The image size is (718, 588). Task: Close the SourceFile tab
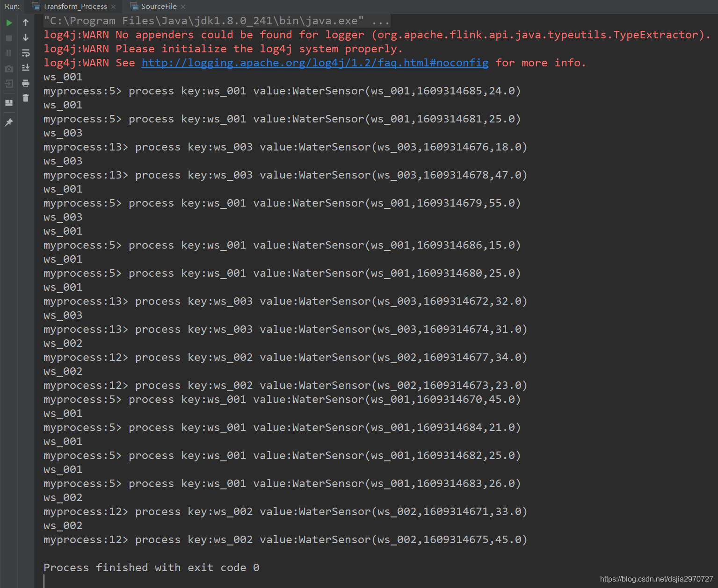[x=183, y=7]
